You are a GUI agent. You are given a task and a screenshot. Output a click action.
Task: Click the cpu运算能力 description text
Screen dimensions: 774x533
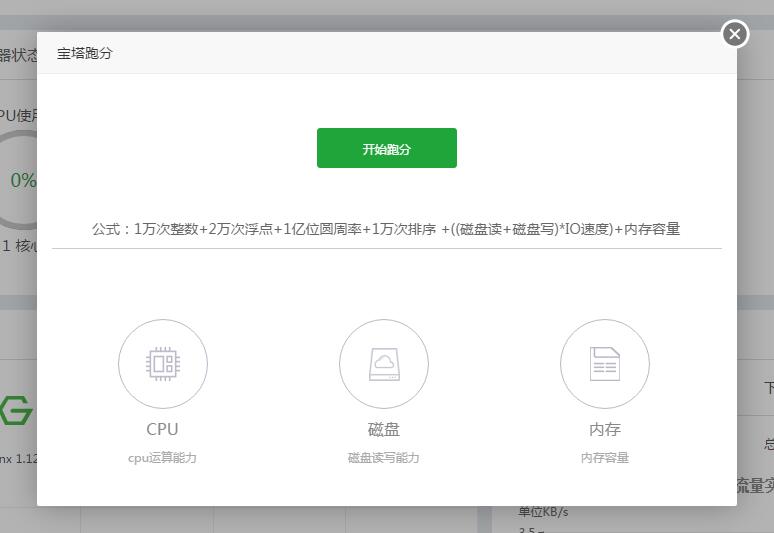(x=162, y=458)
